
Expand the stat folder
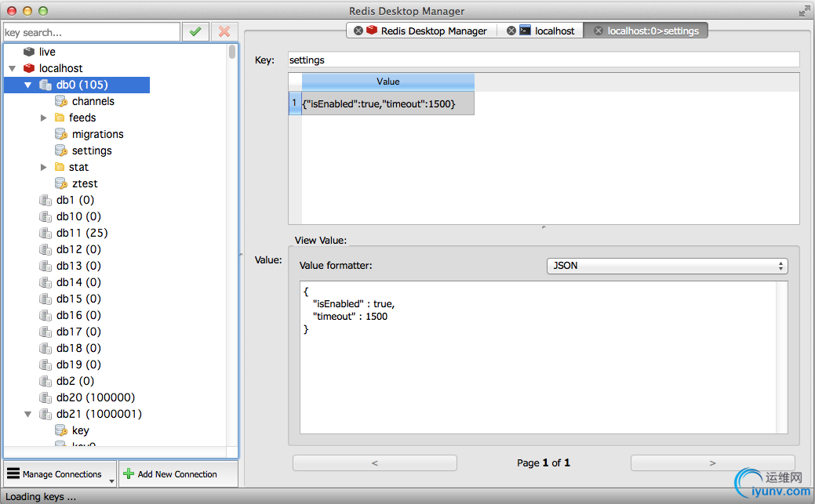(x=44, y=167)
